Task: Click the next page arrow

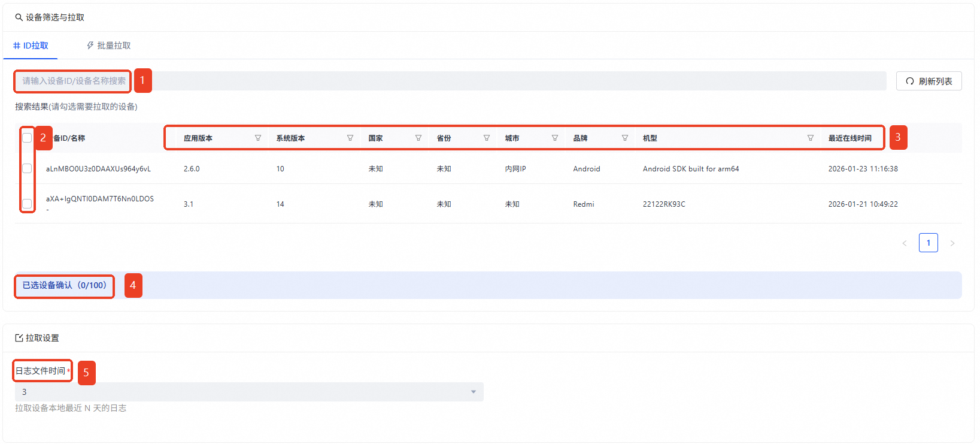Action: pyautogui.click(x=952, y=243)
